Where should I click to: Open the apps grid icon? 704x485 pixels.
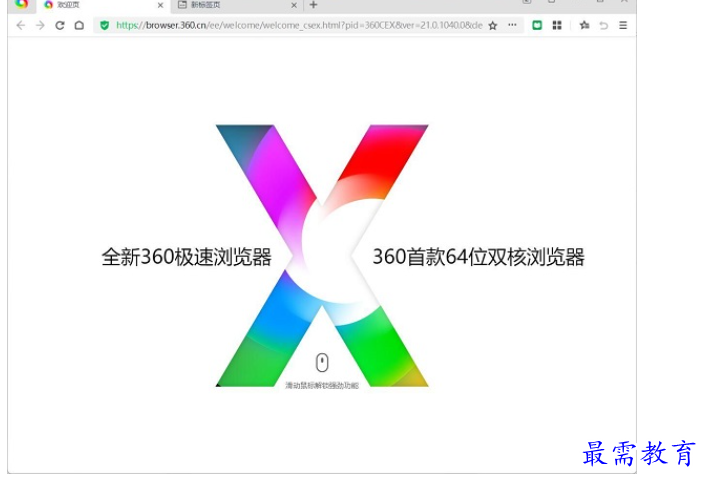pyautogui.click(x=557, y=25)
